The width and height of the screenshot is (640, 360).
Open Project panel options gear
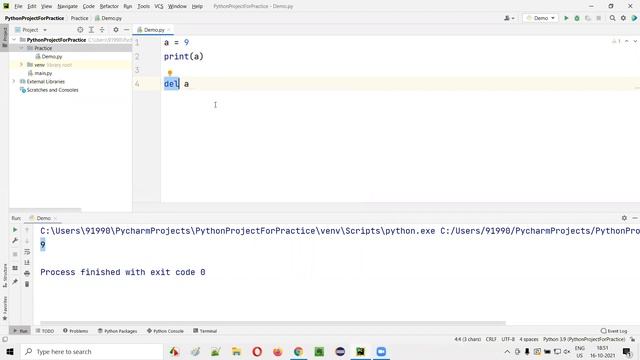pos(116,30)
